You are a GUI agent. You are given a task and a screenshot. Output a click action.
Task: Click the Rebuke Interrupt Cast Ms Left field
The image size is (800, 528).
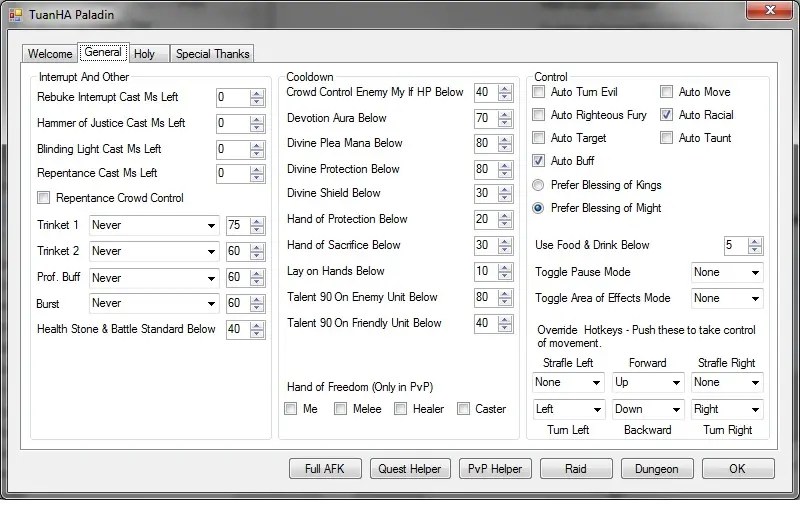click(231, 98)
